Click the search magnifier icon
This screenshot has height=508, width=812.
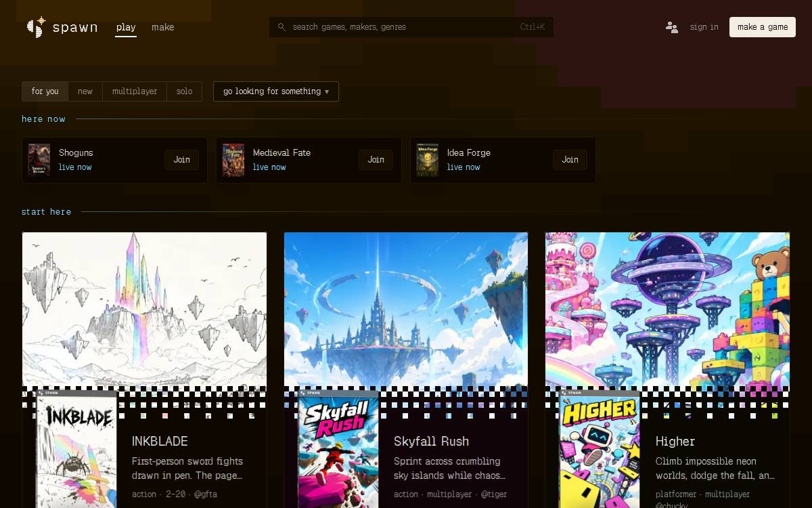click(281, 27)
